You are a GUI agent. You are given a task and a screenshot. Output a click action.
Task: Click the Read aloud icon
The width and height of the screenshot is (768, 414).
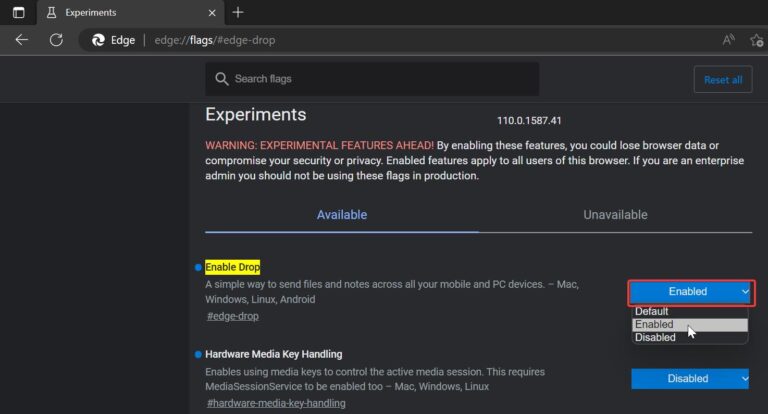(x=728, y=40)
